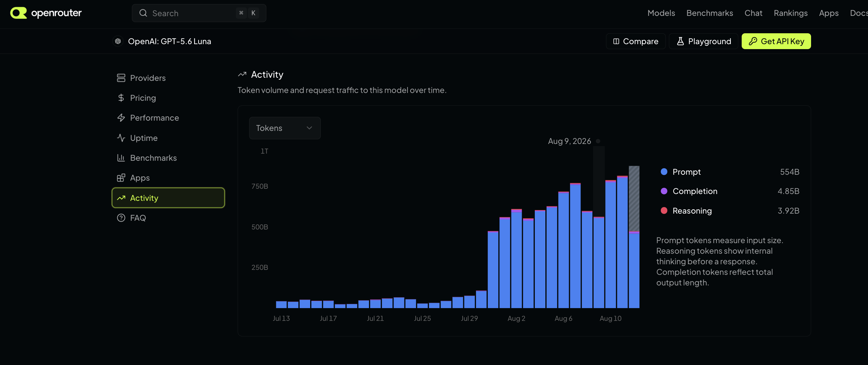Toggle the Prompt series legend dot
Viewport: 868px width, 365px height.
point(664,172)
